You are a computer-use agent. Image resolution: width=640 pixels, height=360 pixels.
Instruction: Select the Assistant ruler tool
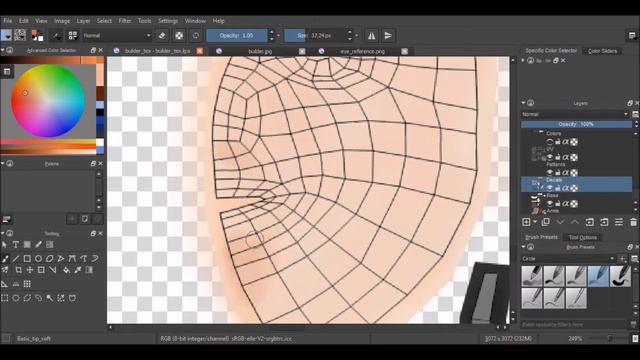(4, 284)
